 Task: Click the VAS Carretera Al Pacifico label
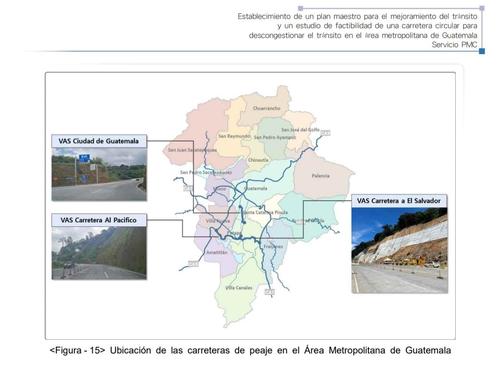[x=99, y=220]
